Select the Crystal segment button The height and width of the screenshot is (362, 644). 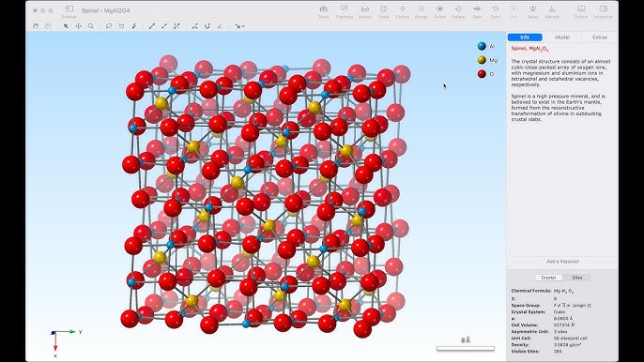coord(548,278)
